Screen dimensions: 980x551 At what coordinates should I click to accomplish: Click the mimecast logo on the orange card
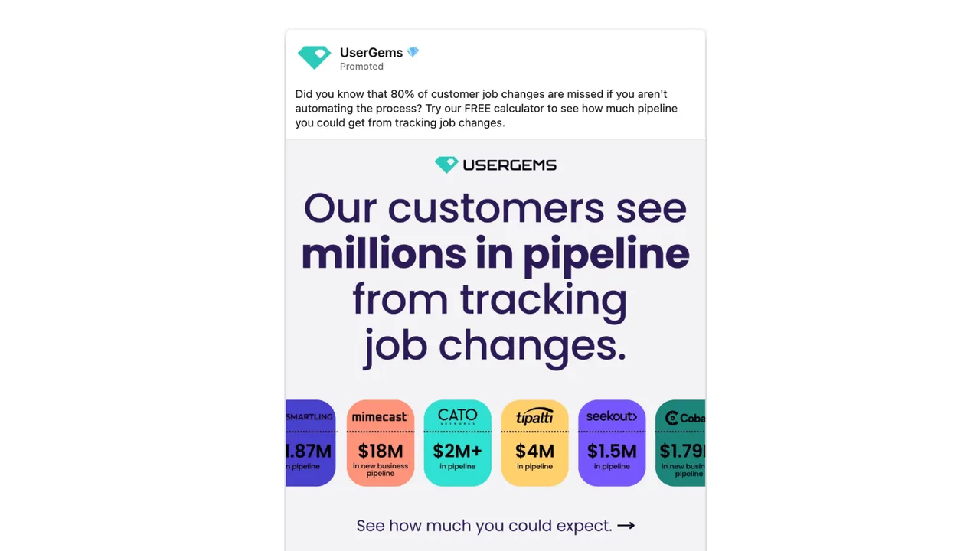[x=381, y=418]
